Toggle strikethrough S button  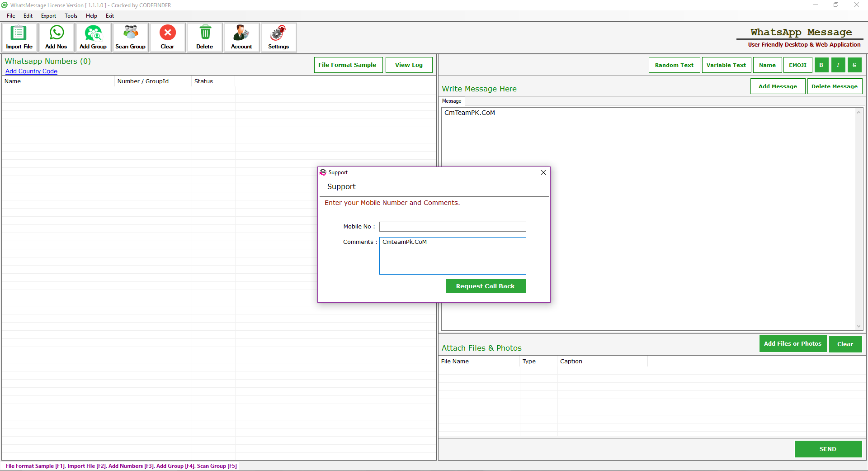pyautogui.click(x=854, y=65)
